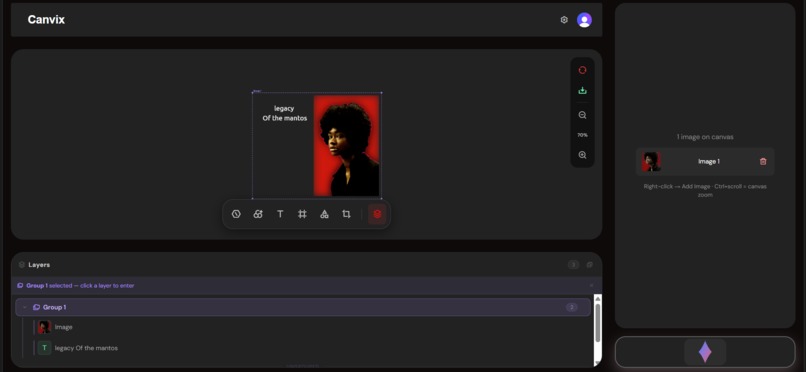Click the red reset canvas icon
806x372 pixels.
[582, 70]
